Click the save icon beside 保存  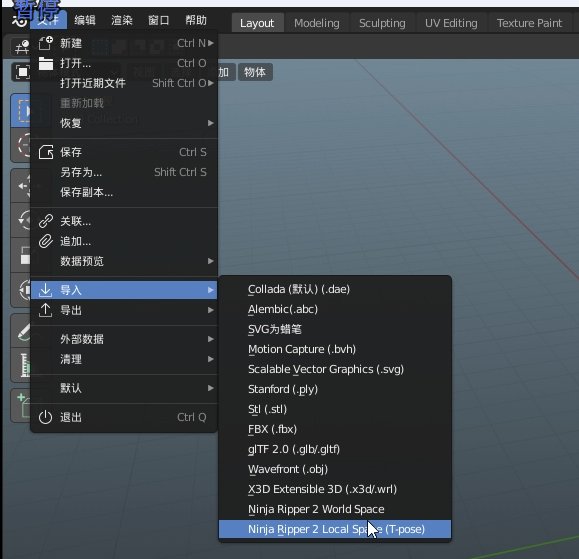(46, 152)
